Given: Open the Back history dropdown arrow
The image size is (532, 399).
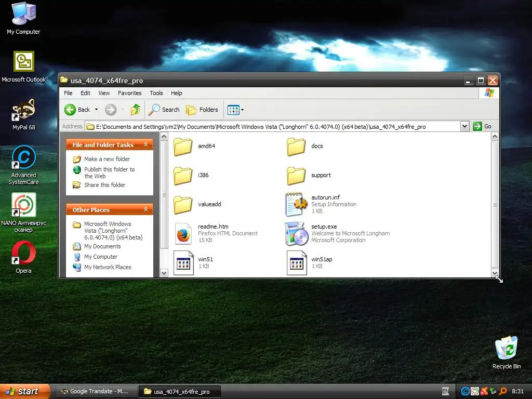Looking at the screenshot, I should [x=96, y=110].
